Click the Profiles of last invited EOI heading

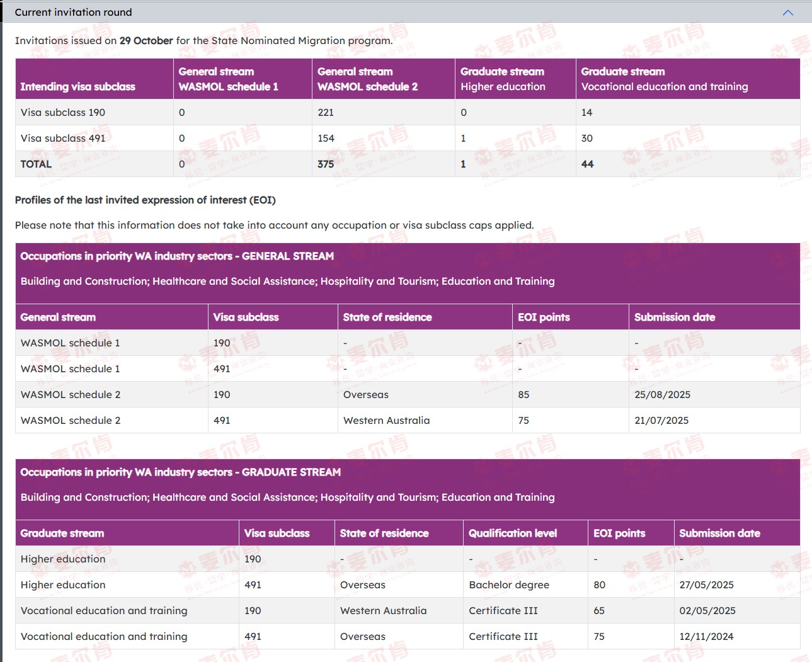click(145, 200)
